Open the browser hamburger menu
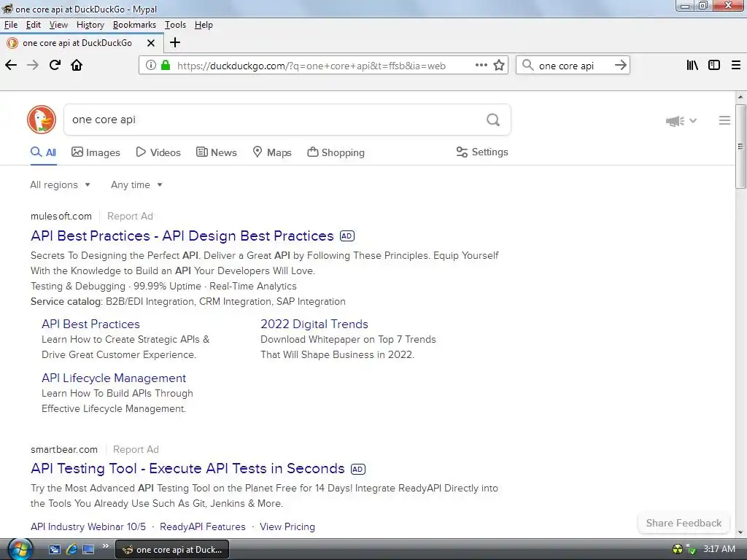The image size is (747, 560). coord(736,65)
